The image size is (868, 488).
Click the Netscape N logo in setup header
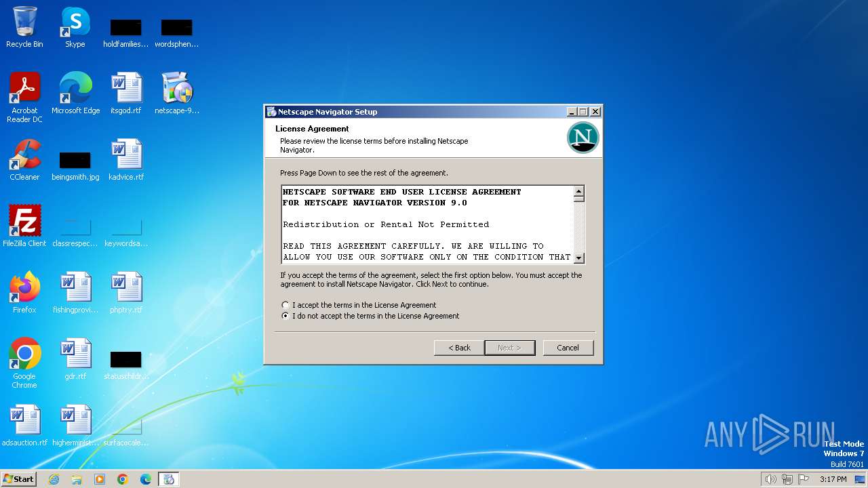pos(583,138)
